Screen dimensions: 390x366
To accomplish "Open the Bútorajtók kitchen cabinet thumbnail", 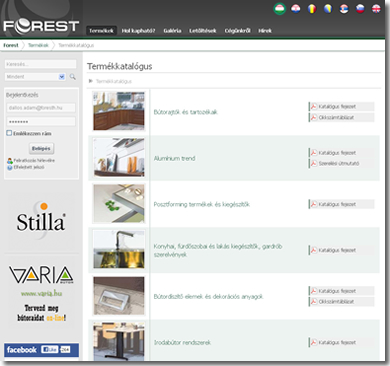I will [x=119, y=111].
